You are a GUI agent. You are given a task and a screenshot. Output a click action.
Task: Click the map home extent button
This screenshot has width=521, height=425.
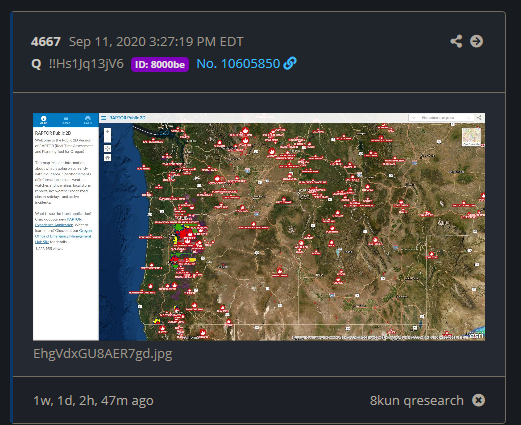tap(107, 157)
